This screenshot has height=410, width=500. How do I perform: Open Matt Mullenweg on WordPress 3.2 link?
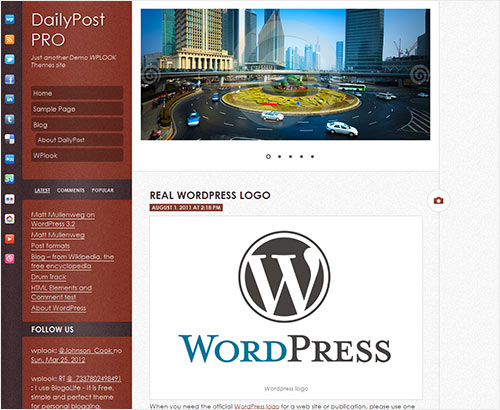coord(63,219)
